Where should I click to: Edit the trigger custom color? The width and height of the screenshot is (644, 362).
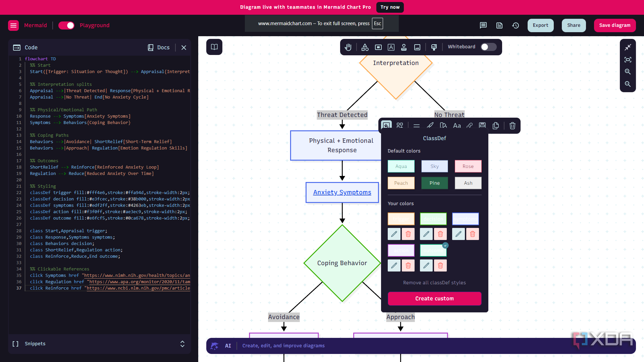(x=394, y=234)
